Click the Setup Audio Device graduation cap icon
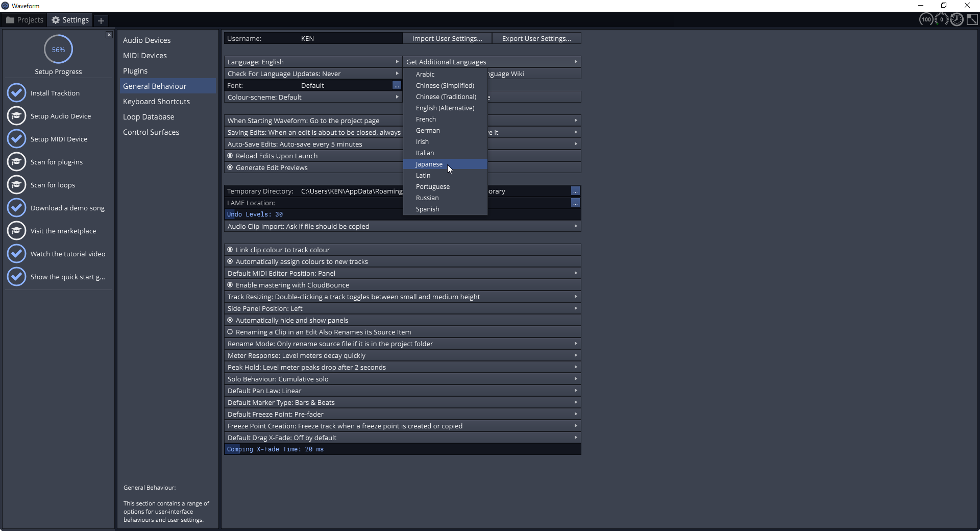 16,116
